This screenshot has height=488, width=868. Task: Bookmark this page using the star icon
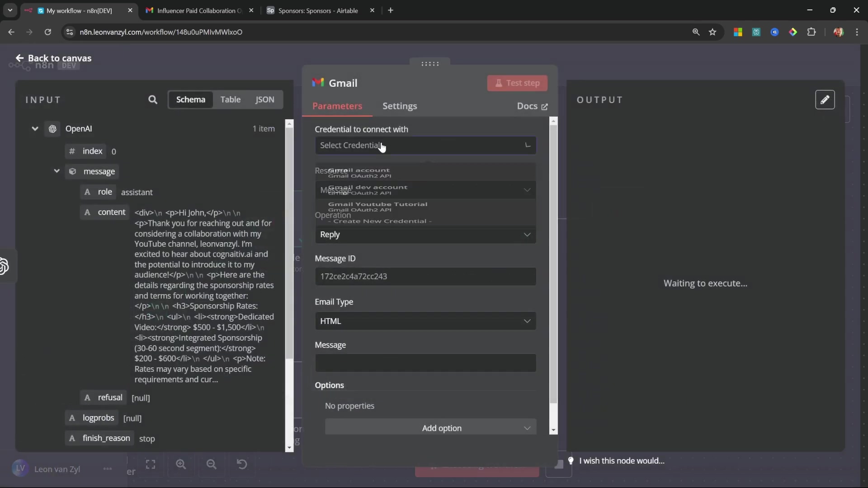tap(713, 32)
